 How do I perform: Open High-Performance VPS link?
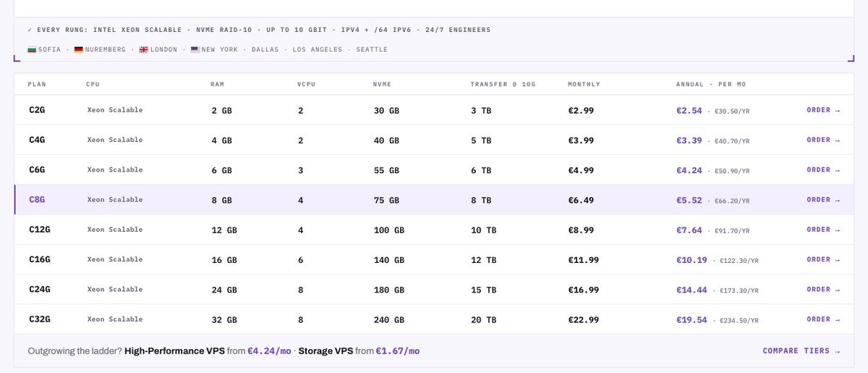point(174,351)
